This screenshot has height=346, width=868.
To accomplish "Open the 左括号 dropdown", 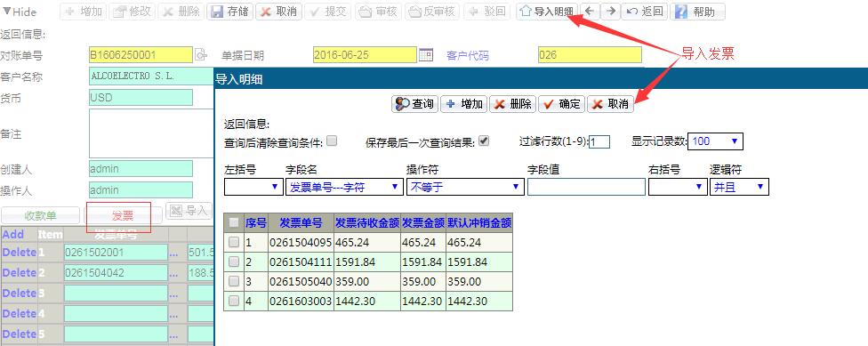I will coord(253,187).
